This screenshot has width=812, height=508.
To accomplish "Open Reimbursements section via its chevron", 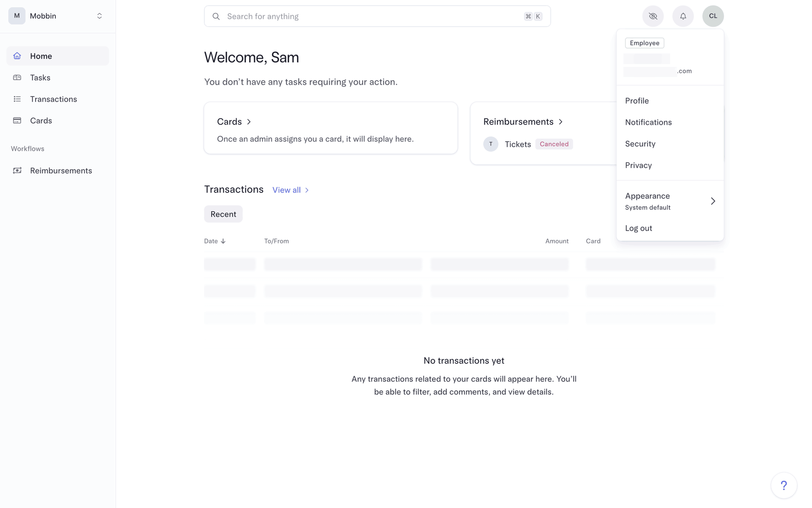I will pyautogui.click(x=561, y=122).
